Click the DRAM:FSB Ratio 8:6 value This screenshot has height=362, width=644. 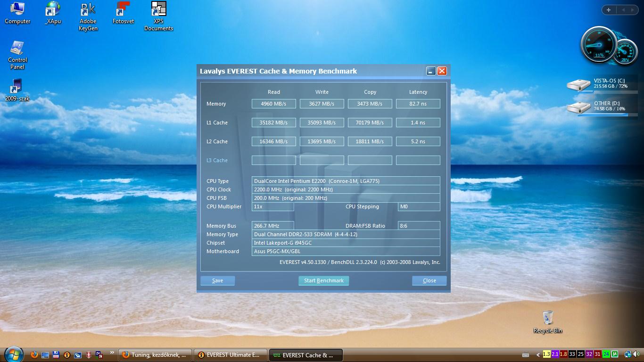tap(419, 226)
